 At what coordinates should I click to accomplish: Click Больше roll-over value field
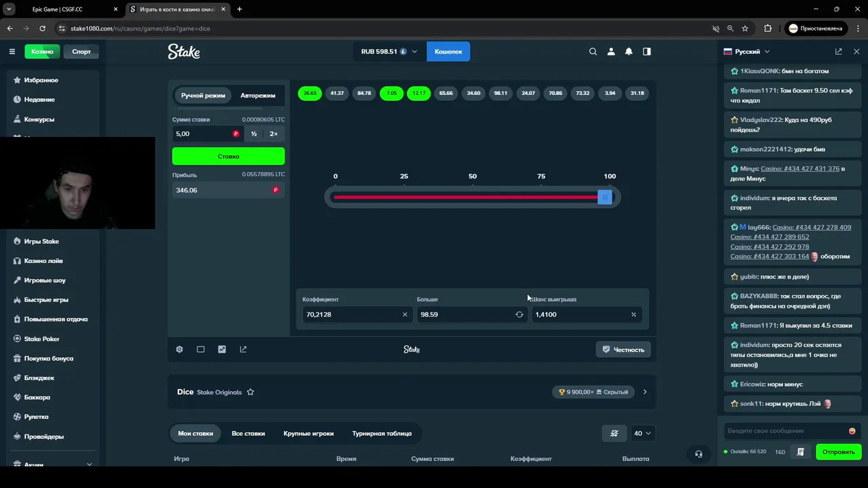pyautogui.click(x=466, y=314)
